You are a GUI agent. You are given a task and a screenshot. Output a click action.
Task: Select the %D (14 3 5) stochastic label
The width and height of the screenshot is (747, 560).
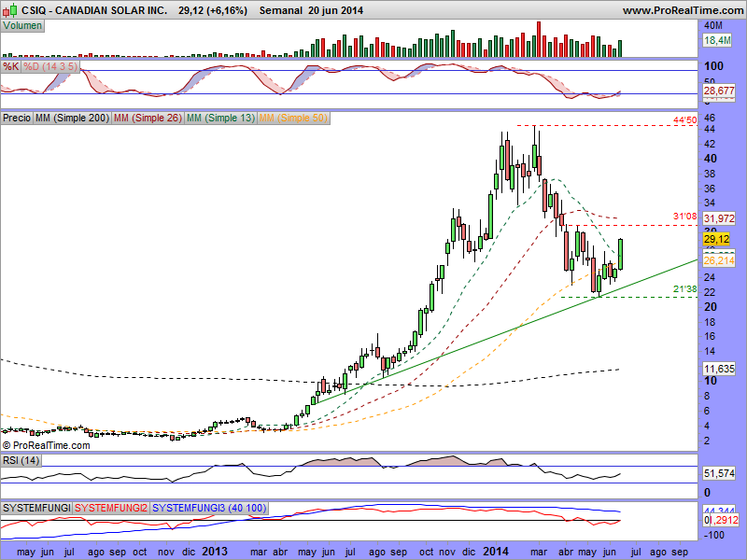[x=50, y=66]
